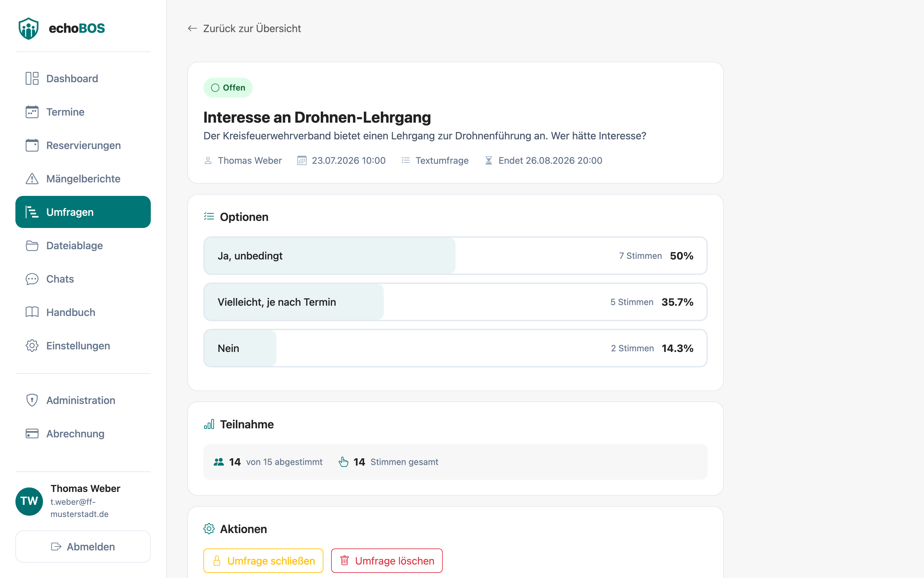Navigate to Abrechnung

coord(83,433)
